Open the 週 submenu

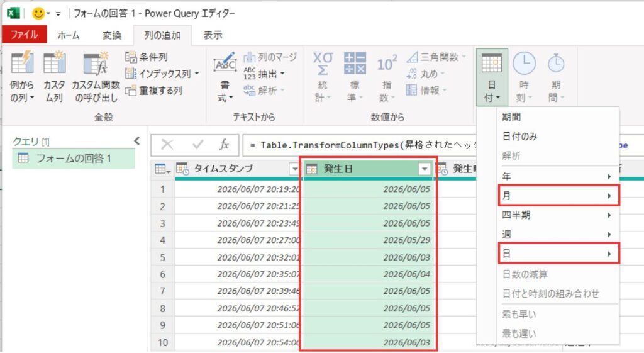tap(557, 234)
